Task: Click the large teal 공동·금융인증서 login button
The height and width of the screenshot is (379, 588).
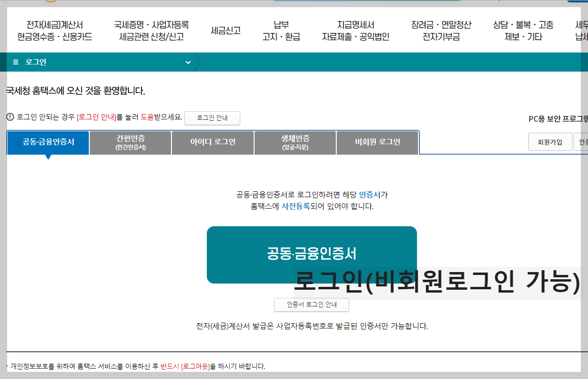Action: click(x=311, y=254)
